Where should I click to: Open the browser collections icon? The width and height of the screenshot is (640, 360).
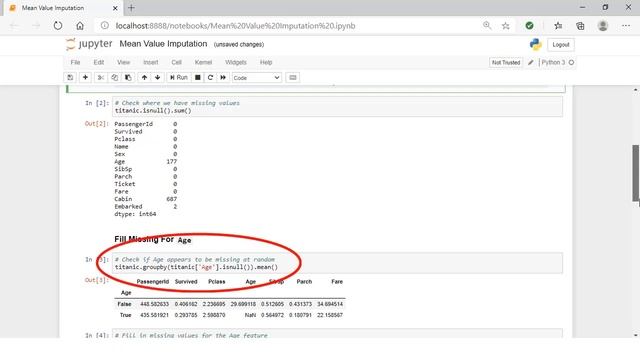(x=580, y=26)
